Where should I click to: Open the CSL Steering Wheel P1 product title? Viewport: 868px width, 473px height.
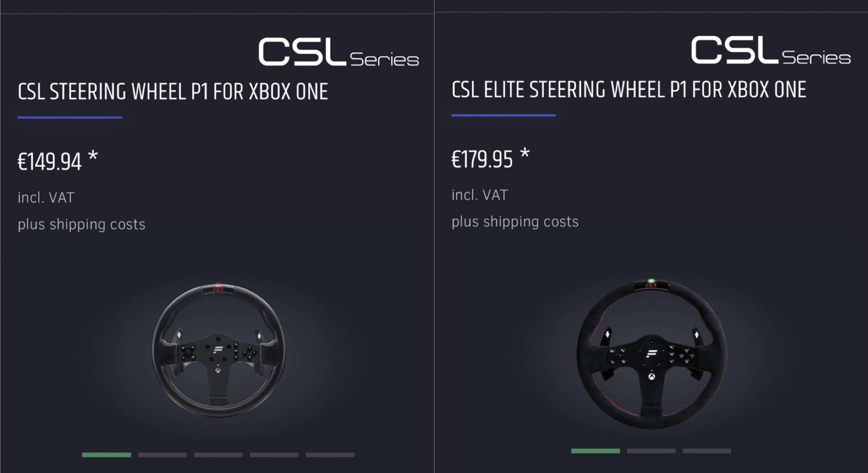[x=173, y=91]
